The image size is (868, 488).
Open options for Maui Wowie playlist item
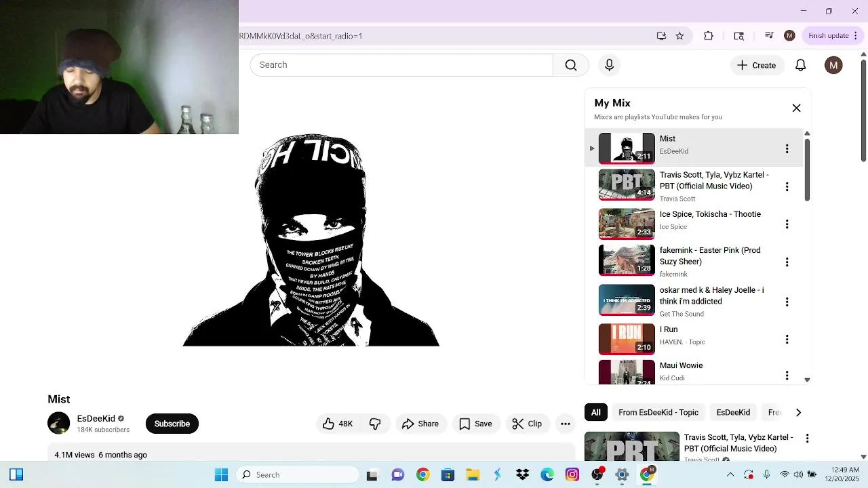coord(787,375)
